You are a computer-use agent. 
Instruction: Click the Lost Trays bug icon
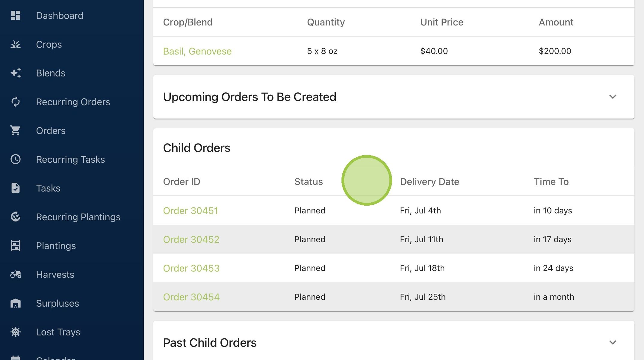tap(15, 332)
